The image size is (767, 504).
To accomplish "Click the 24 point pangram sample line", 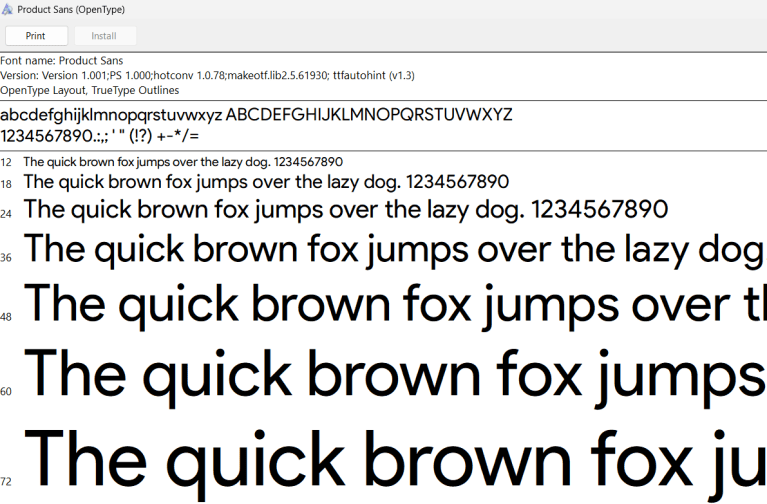I will (x=345, y=209).
